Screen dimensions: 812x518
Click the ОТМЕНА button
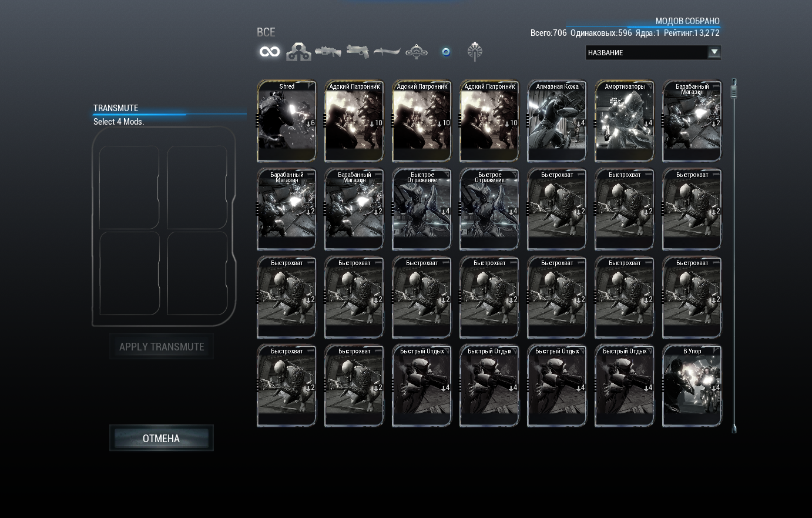pos(162,438)
